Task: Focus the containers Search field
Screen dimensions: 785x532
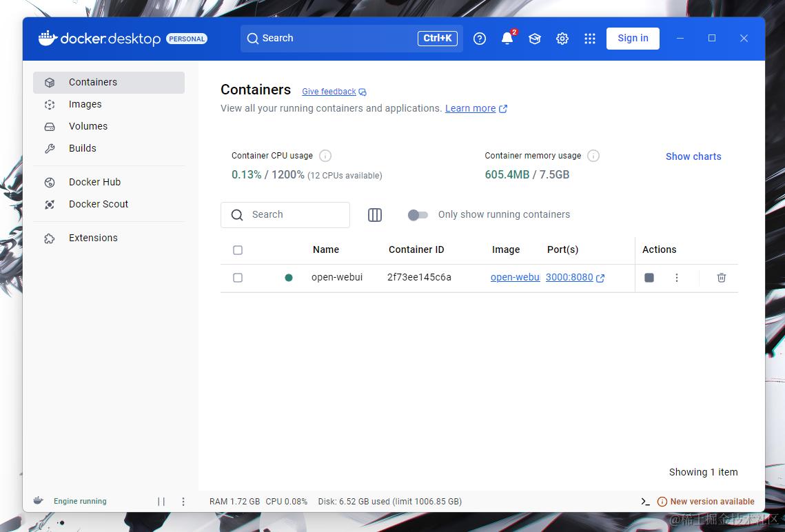Action: (x=285, y=215)
